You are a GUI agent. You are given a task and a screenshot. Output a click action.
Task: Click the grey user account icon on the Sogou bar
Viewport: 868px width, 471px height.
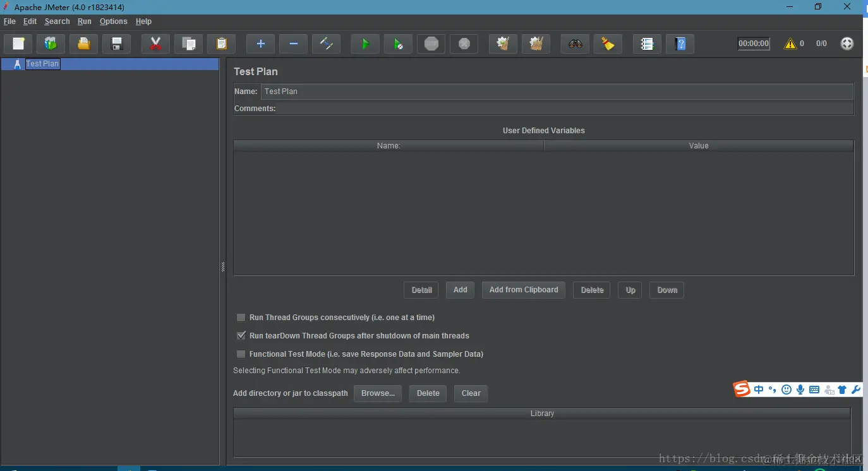(x=828, y=390)
